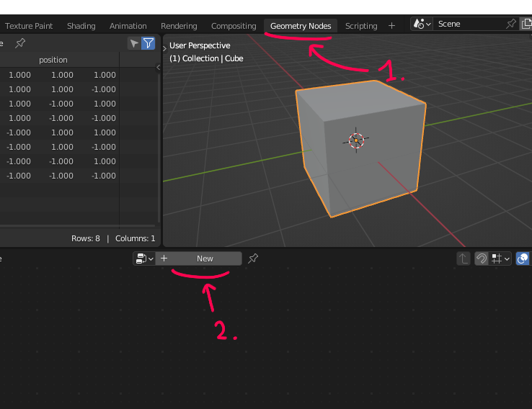Viewport: 532px width, 409px height.
Task: Switch to the Shading workspace tab
Action: (81, 26)
